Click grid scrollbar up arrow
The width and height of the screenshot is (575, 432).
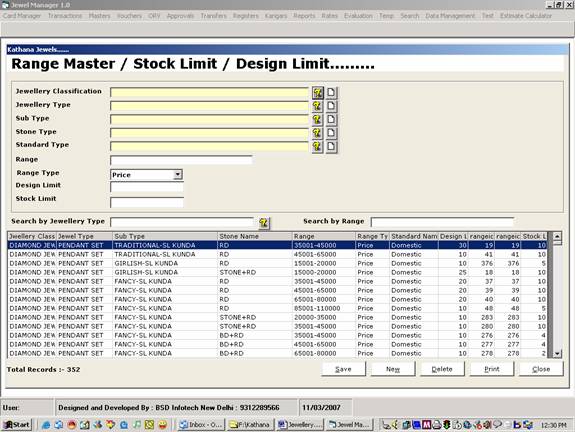pyautogui.click(x=557, y=237)
